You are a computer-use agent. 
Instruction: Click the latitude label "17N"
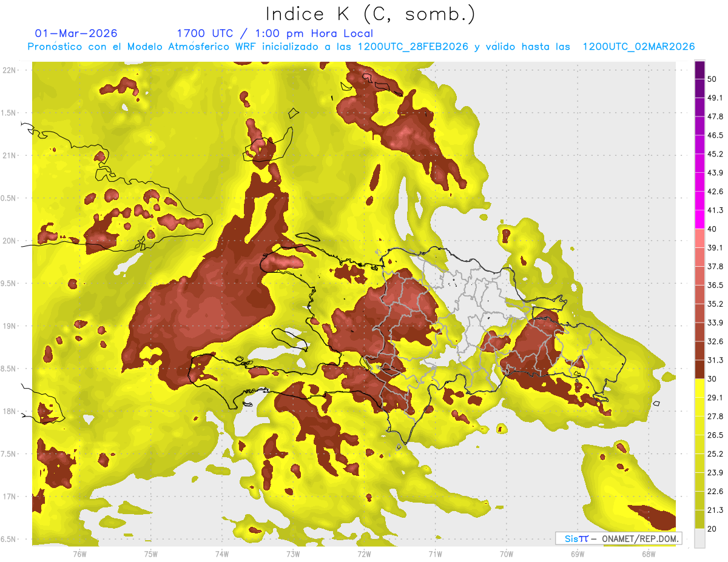coord(8,497)
